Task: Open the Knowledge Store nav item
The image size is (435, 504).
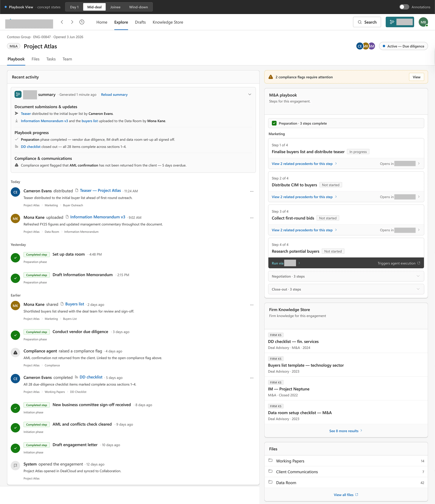Action: click(168, 22)
